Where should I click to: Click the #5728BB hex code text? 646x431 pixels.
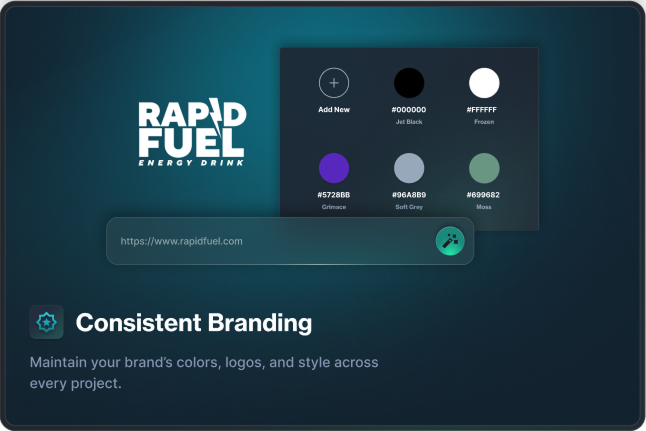pos(334,194)
